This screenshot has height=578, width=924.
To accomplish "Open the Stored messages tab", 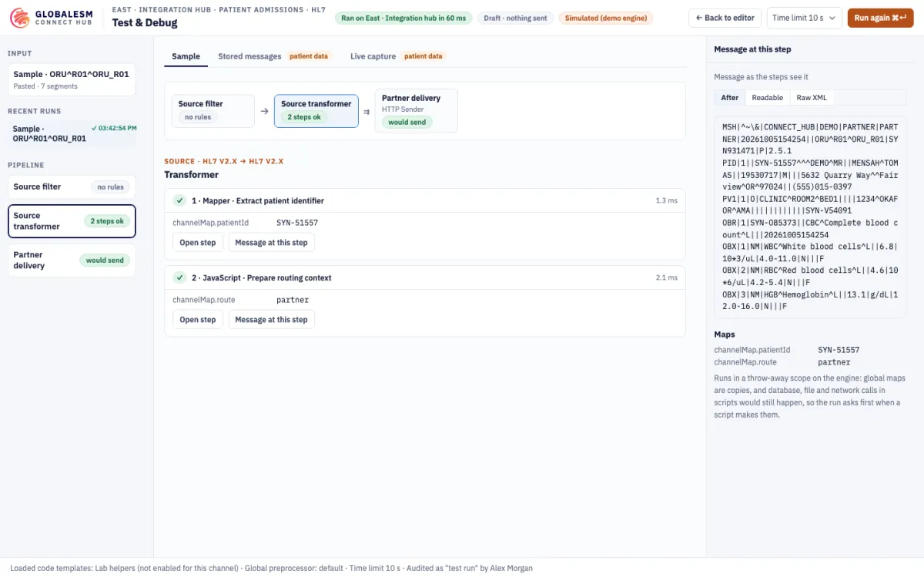I will (x=273, y=56).
